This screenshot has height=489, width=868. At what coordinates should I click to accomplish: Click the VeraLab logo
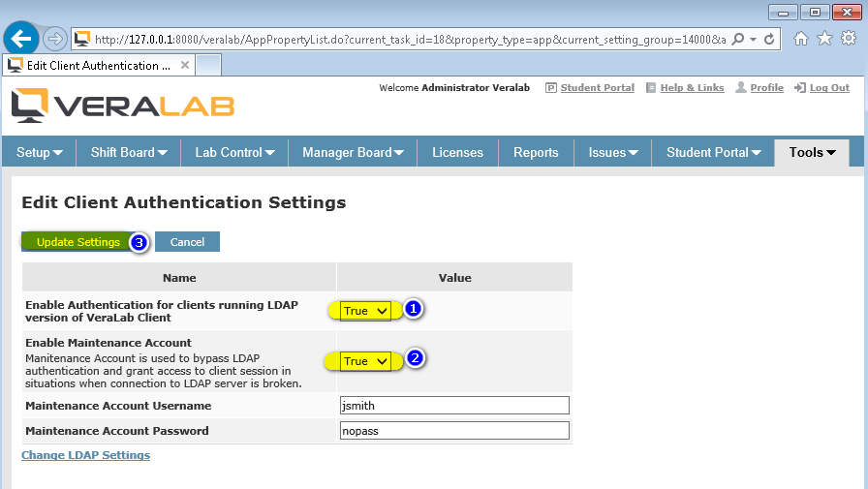click(x=123, y=106)
